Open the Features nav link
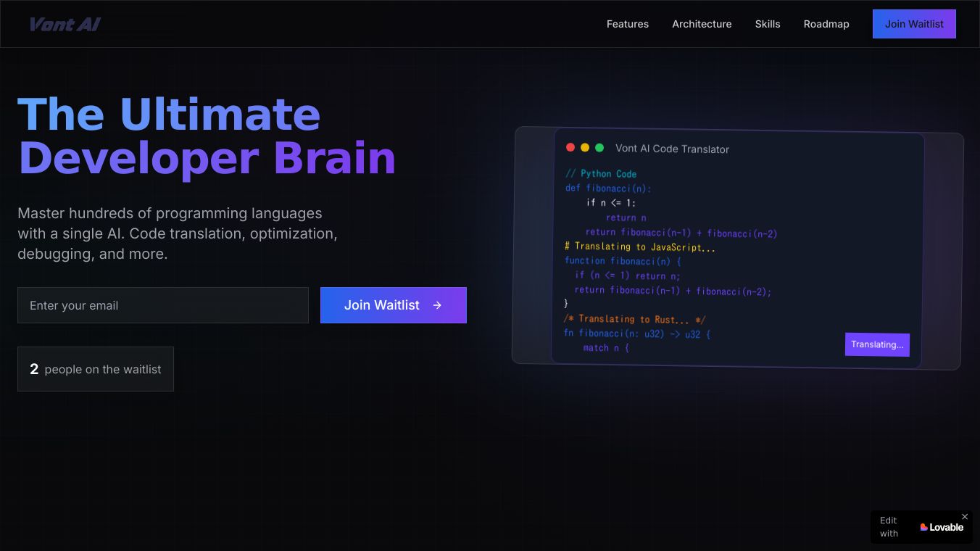 pos(628,24)
